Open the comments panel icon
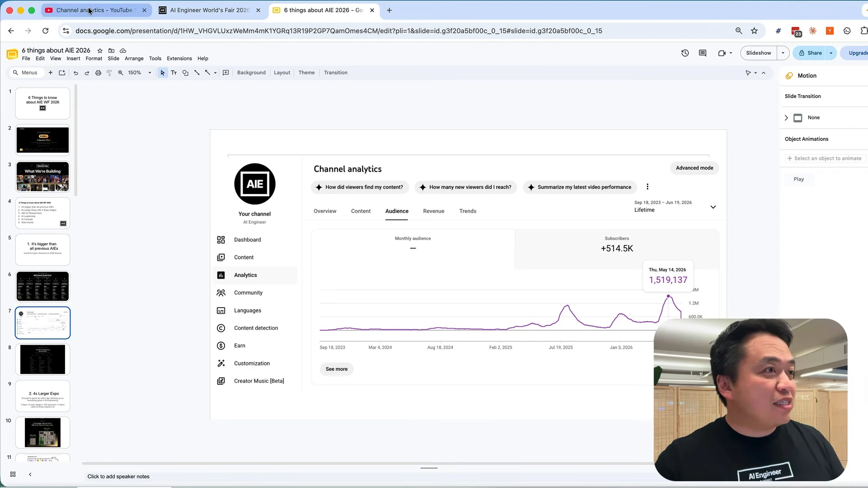Viewport: 868px width, 488px height. pos(703,53)
